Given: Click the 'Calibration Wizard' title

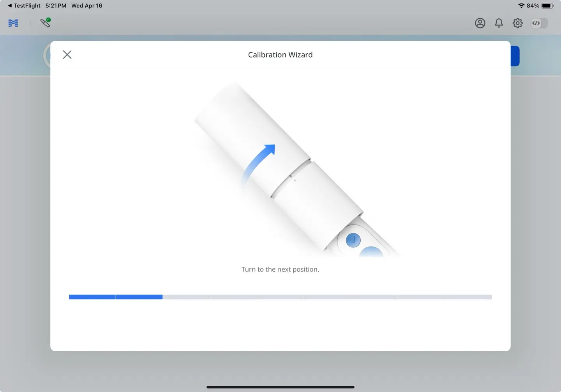Looking at the screenshot, I should (x=280, y=55).
